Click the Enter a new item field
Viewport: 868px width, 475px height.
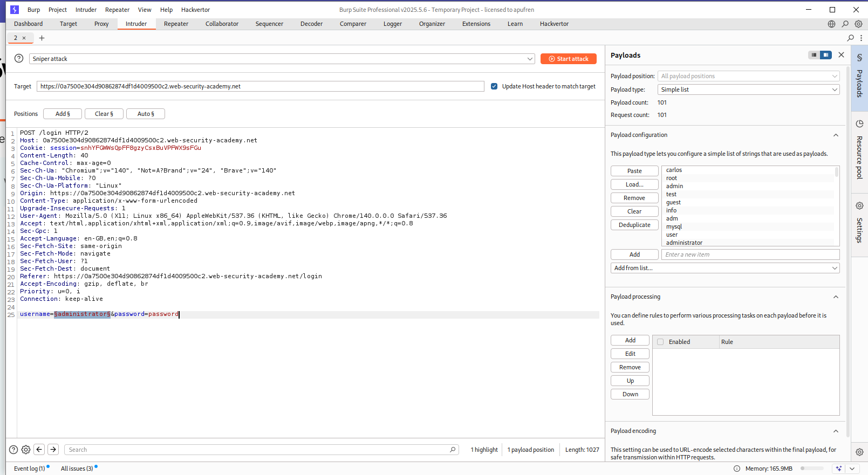(x=750, y=254)
